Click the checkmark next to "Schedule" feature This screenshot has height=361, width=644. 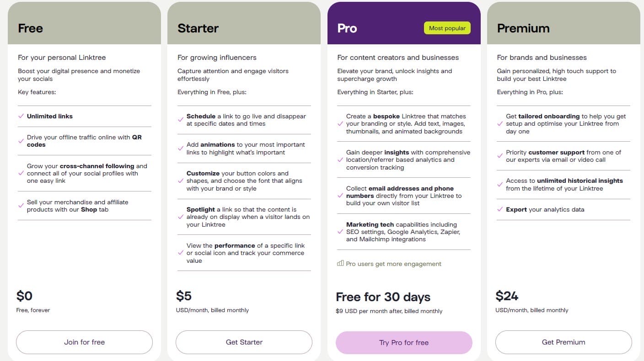point(180,120)
